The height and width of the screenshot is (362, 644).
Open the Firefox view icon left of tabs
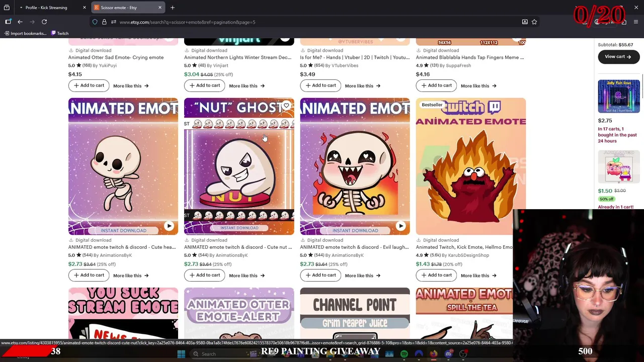(7, 8)
